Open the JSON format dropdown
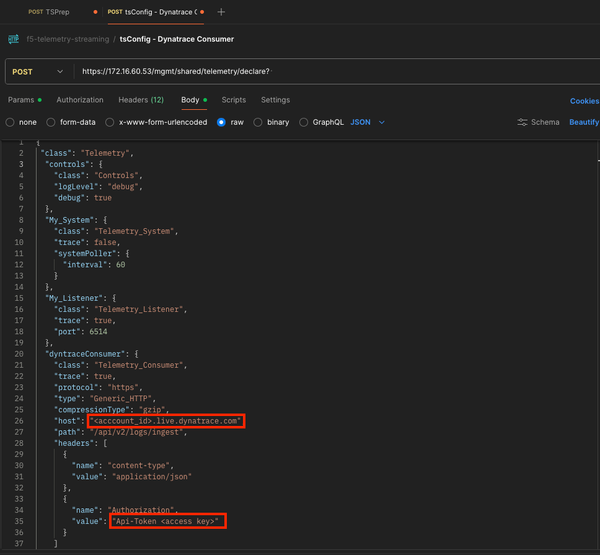Viewport: 600px width, 555px height. pos(367,122)
